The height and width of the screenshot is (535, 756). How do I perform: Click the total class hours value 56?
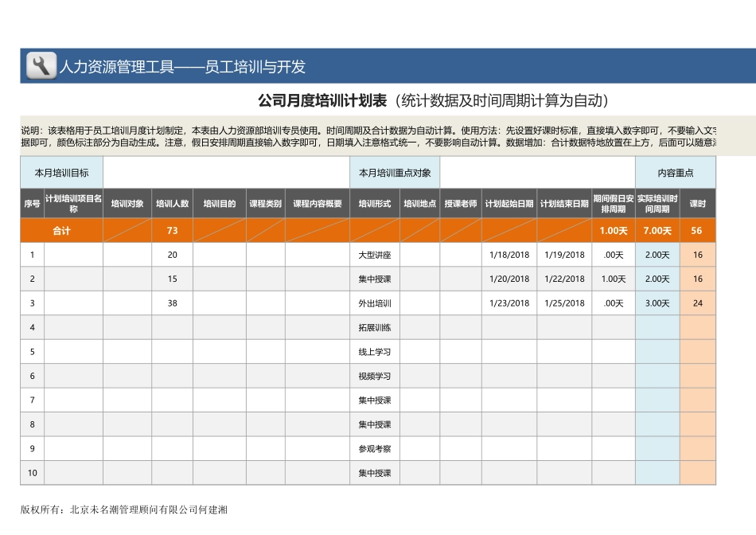pos(696,231)
